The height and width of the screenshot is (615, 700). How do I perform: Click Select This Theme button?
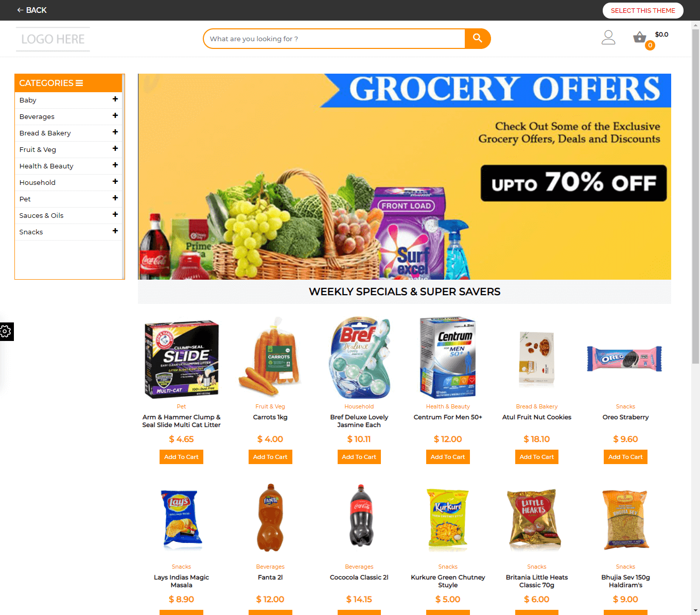pos(643,10)
